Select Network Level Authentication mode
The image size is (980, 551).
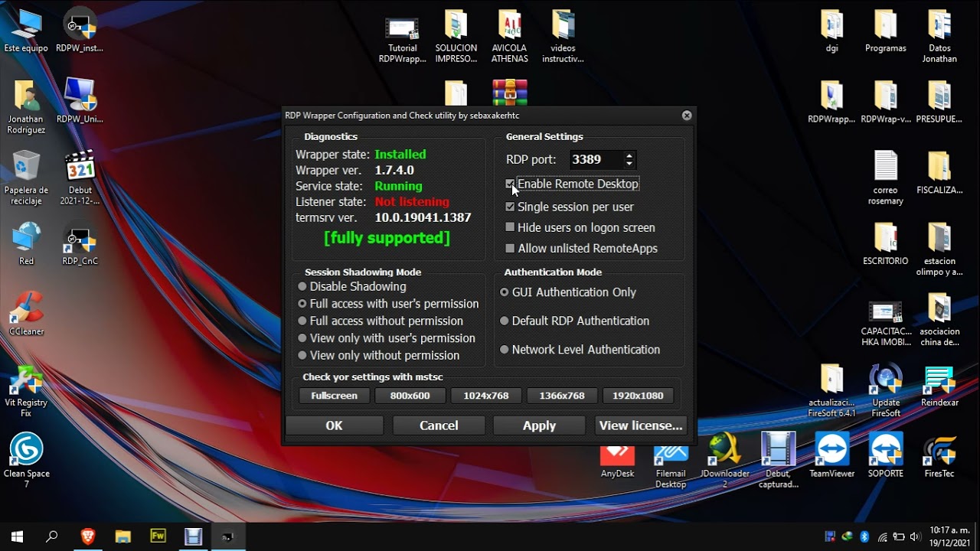(504, 350)
